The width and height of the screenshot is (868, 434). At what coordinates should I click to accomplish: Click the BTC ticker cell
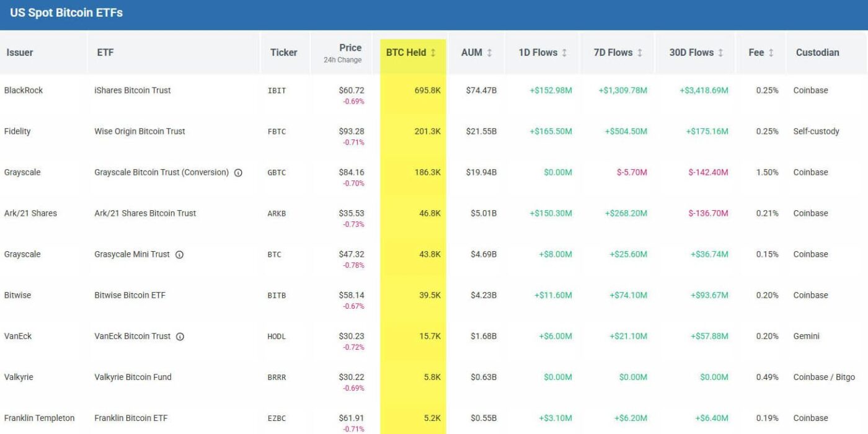click(274, 255)
